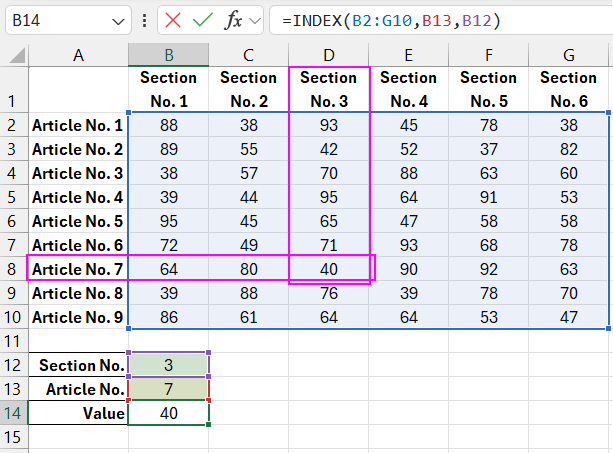Select result cell B14 showing 40
This screenshot has width=613, height=453.
click(x=168, y=413)
